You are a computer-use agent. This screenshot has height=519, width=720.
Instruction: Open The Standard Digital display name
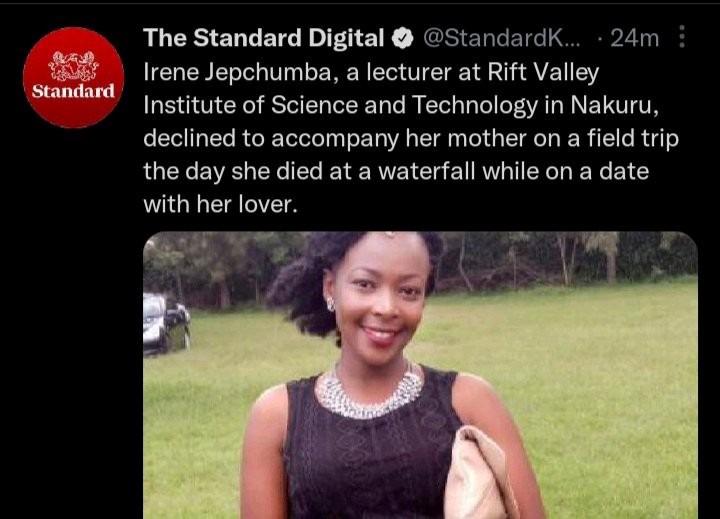tap(264, 38)
